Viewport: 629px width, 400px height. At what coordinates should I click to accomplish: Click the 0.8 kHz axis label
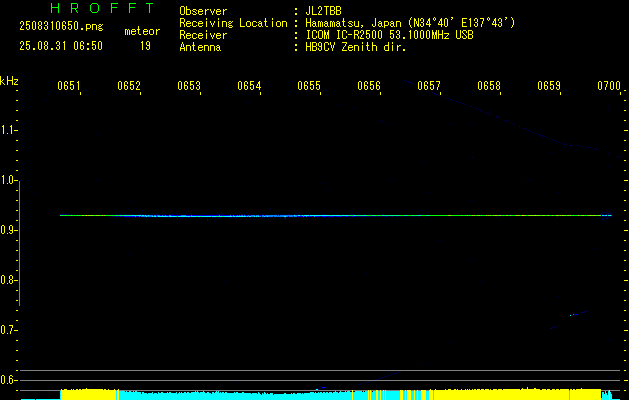(x=8, y=280)
